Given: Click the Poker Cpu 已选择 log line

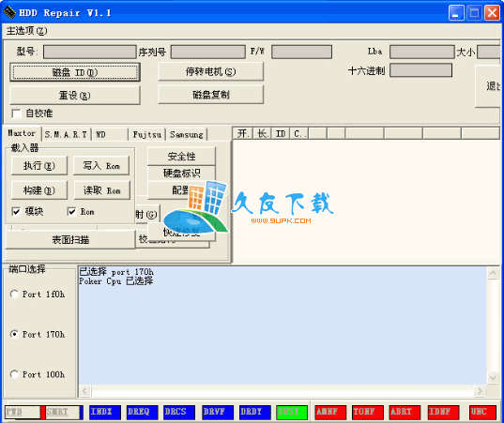Looking at the screenshot, I should coord(116,281).
